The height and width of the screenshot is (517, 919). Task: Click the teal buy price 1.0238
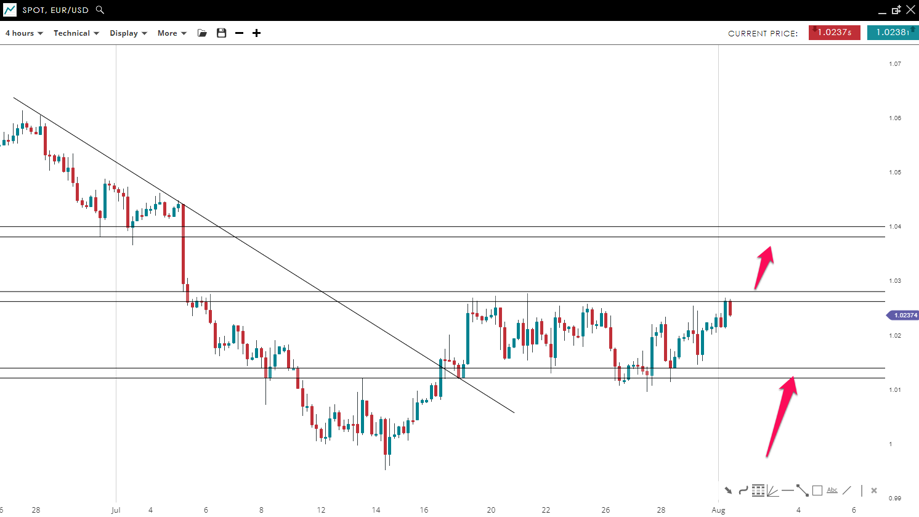(x=891, y=33)
